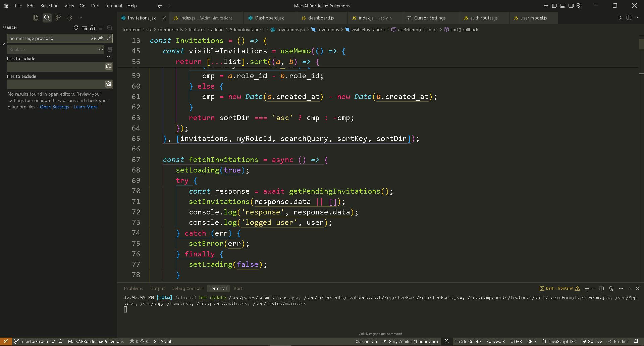
Task: Toggle search only in open editors
Action: point(109,66)
